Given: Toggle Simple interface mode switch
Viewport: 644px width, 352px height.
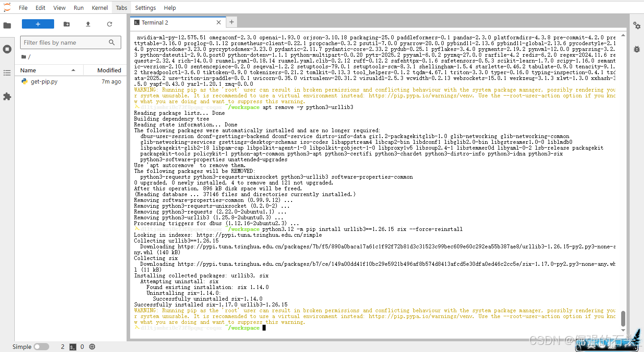Looking at the screenshot, I should point(41,347).
